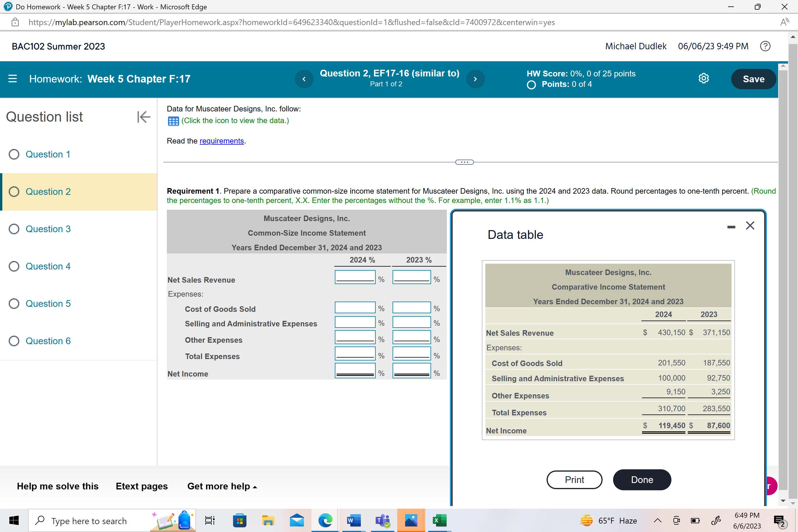Go to the next question arrow
798x532 pixels.
(x=475, y=79)
